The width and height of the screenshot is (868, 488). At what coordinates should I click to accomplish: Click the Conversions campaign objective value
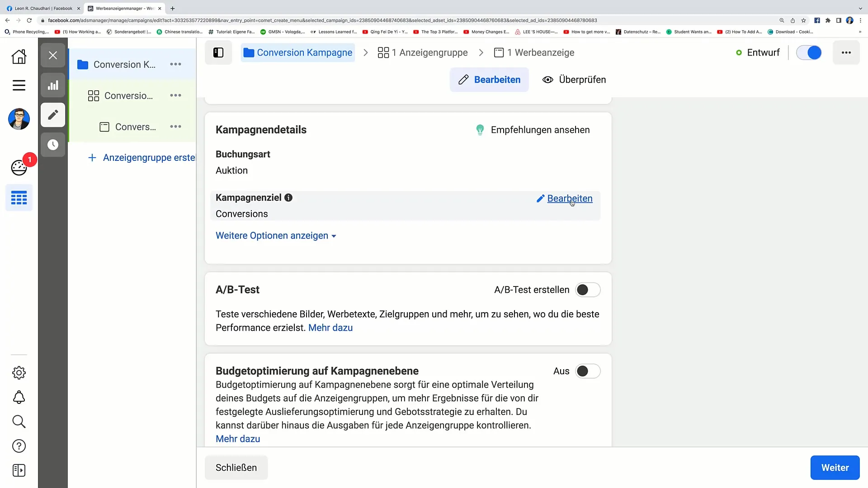[242, 214]
